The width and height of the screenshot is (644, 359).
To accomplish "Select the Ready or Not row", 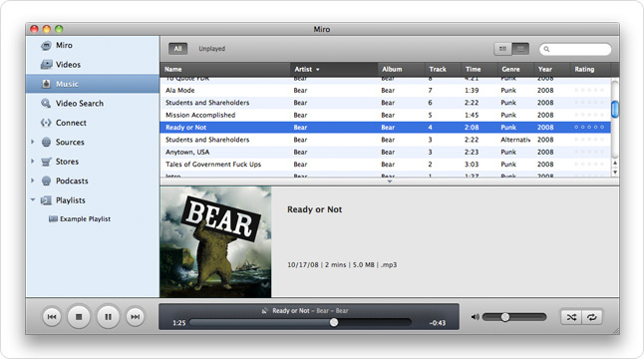I will pos(385,128).
